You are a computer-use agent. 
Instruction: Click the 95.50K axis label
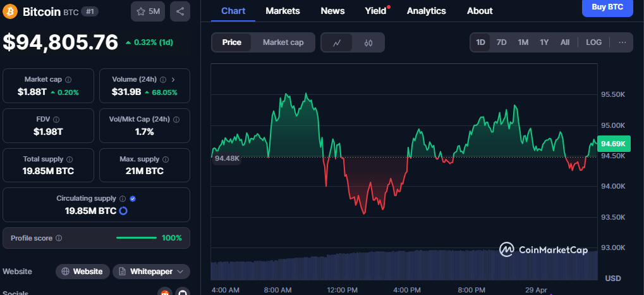[613, 94]
